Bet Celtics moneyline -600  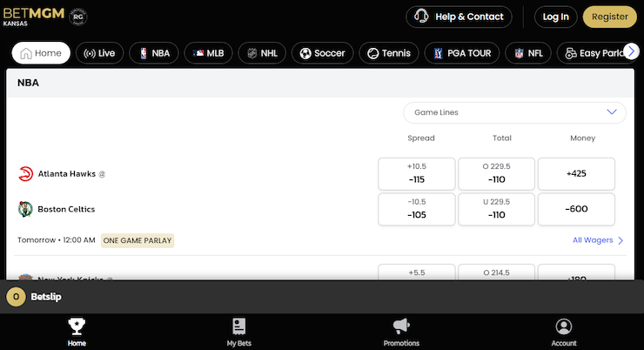coord(576,209)
